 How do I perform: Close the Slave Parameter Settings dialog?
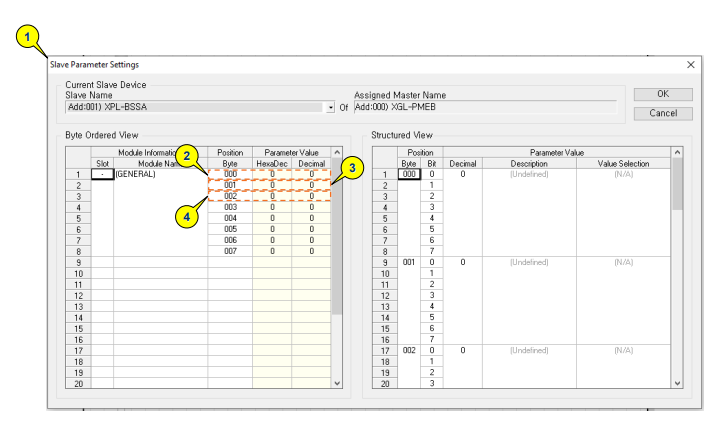pos(690,64)
